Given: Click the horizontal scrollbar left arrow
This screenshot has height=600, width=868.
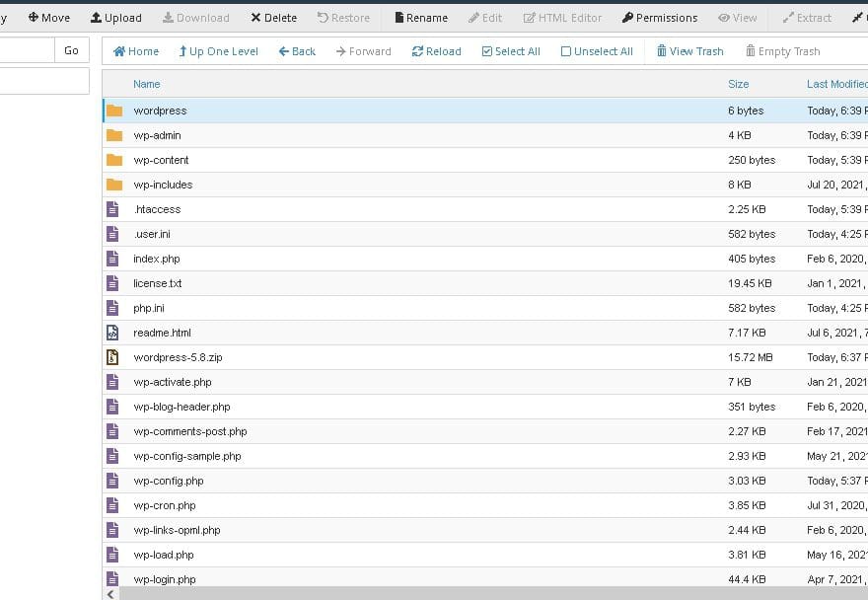Looking at the screenshot, I should (110, 594).
